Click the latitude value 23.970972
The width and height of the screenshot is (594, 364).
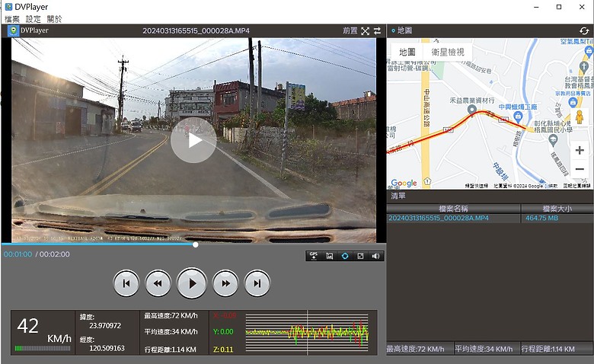pos(105,326)
